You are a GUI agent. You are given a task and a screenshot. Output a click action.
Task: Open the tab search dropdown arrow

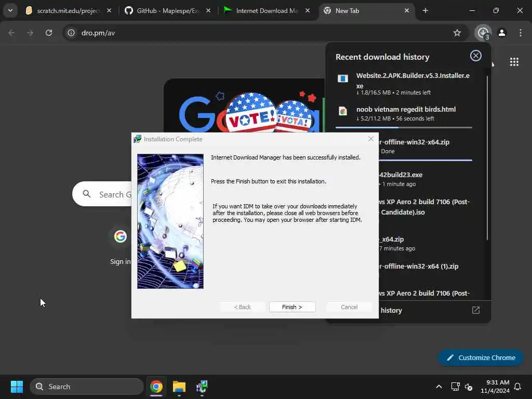(10, 10)
